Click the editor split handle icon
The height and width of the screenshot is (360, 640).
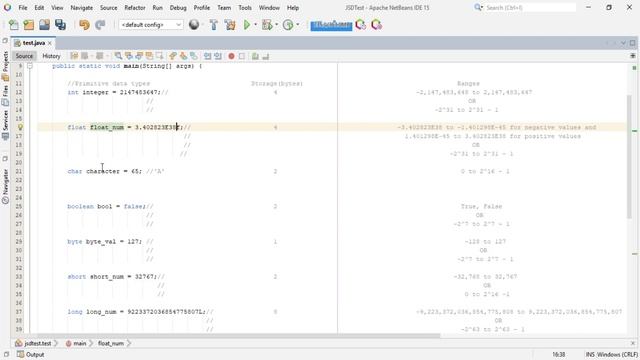pos(633,56)
